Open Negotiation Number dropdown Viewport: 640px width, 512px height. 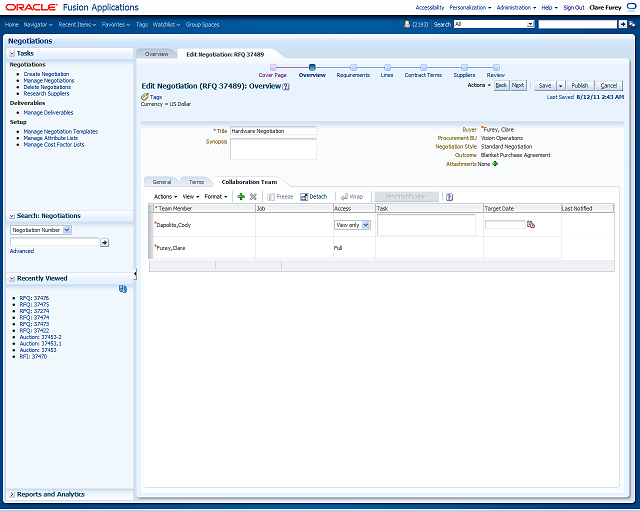(41, 230)
